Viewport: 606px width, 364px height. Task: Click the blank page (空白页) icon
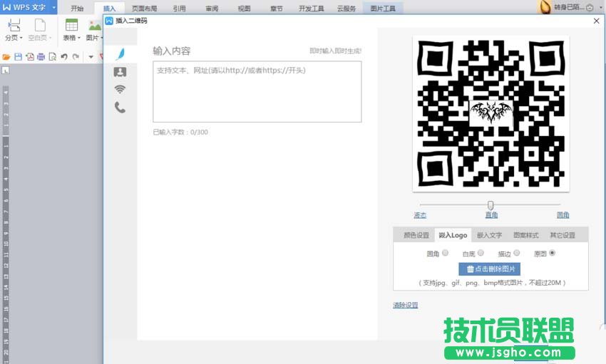point(40,26)
